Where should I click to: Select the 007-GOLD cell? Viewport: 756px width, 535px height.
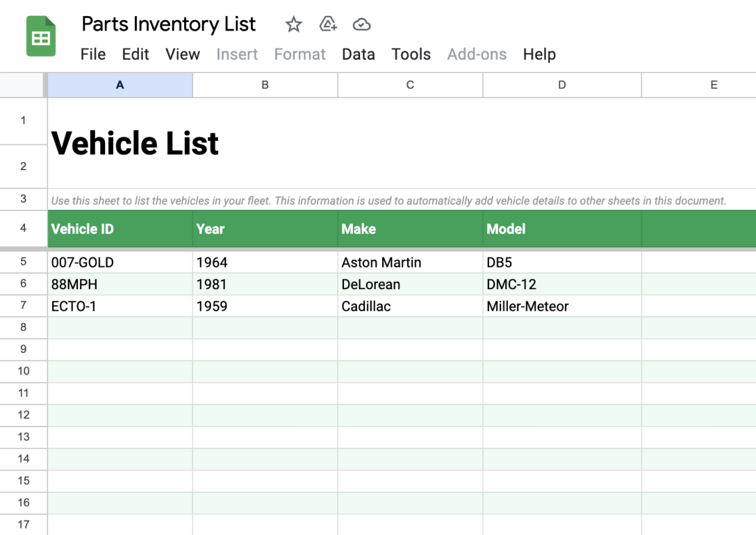pyautogui.click(x=120, y=262)
